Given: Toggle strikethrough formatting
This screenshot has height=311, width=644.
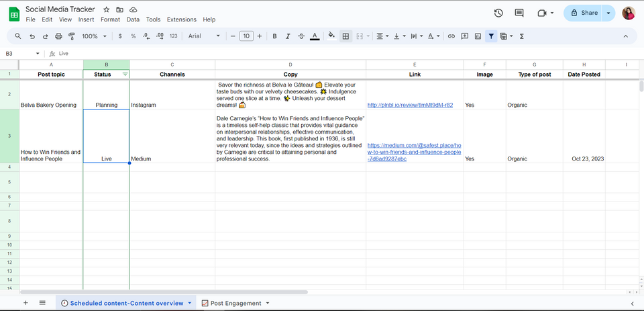Looking at the screenshot, I should pyautogui.click(x=301, y=36).
